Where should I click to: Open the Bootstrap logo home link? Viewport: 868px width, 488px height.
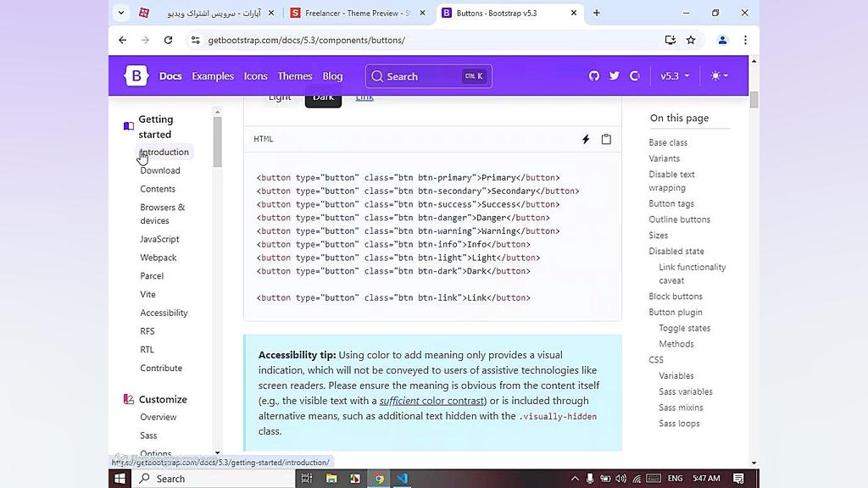pyautogui.click(x=136, y=75)
